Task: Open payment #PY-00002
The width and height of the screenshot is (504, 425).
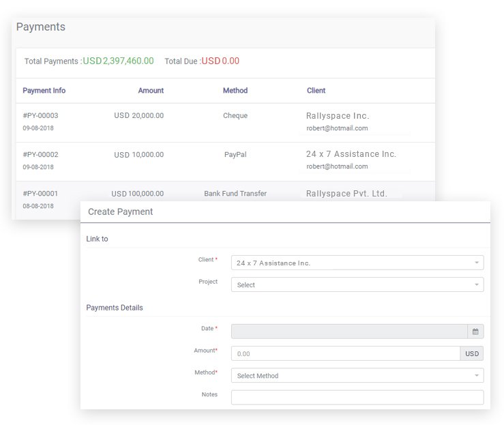Action: [40, 154]
